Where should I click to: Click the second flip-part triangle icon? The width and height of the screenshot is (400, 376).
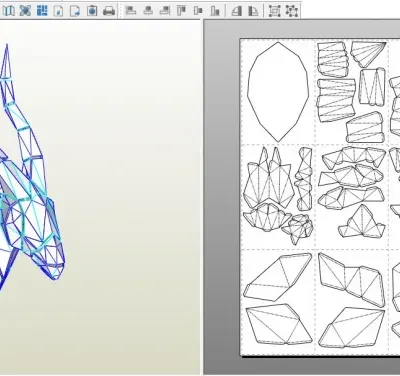point(254,11)
